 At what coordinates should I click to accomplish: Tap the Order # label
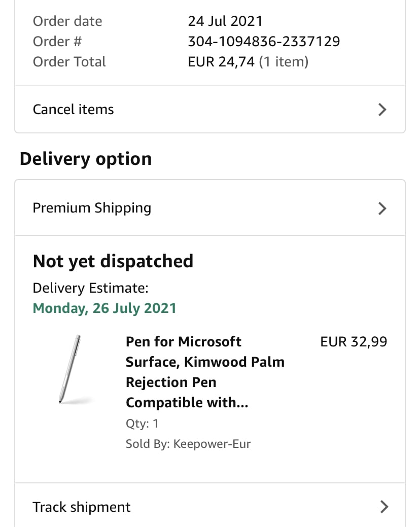pyautogui.click(x=57, y=42)
